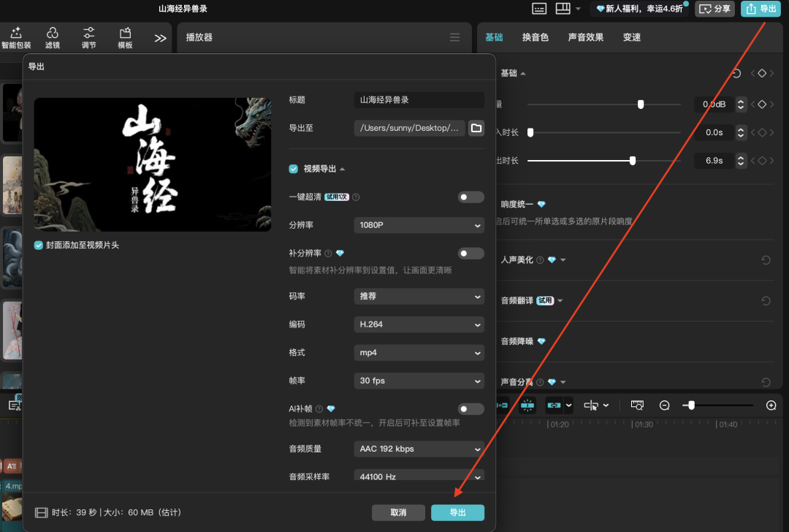
Task: Switch to 换音色 tab
Action: coord(535,37)
